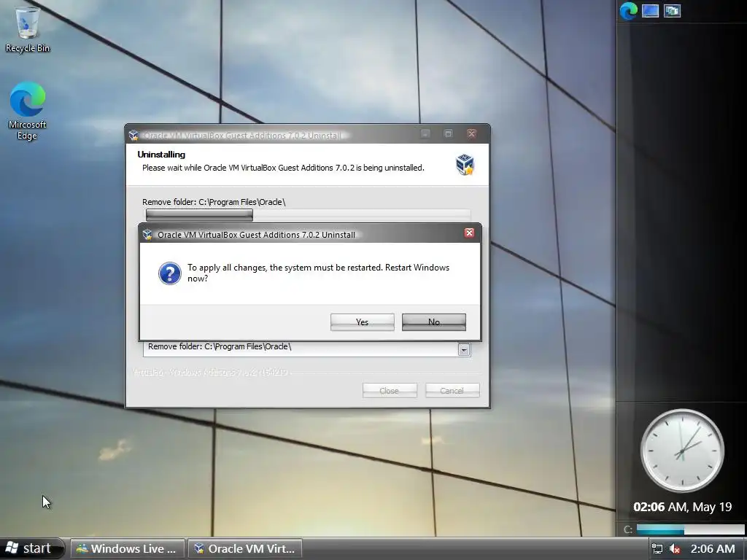747x560 pixels.
Task: Click the analog clock gadget
Action: tap(682, 451)
